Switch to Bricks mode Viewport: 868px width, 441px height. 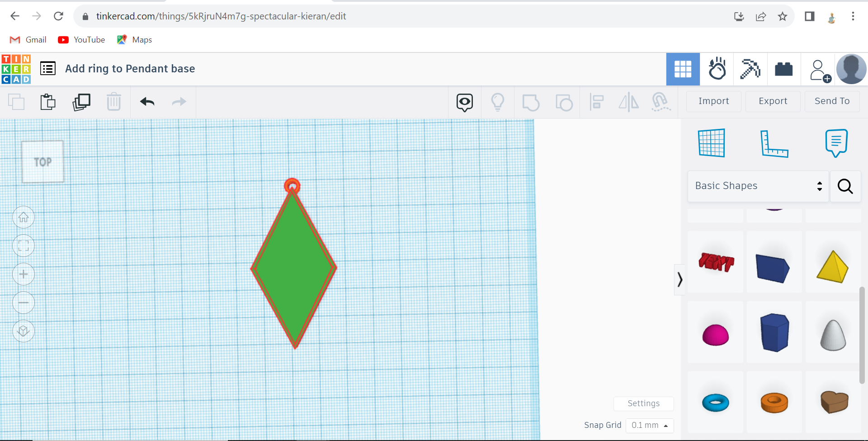tap(784, 69)
